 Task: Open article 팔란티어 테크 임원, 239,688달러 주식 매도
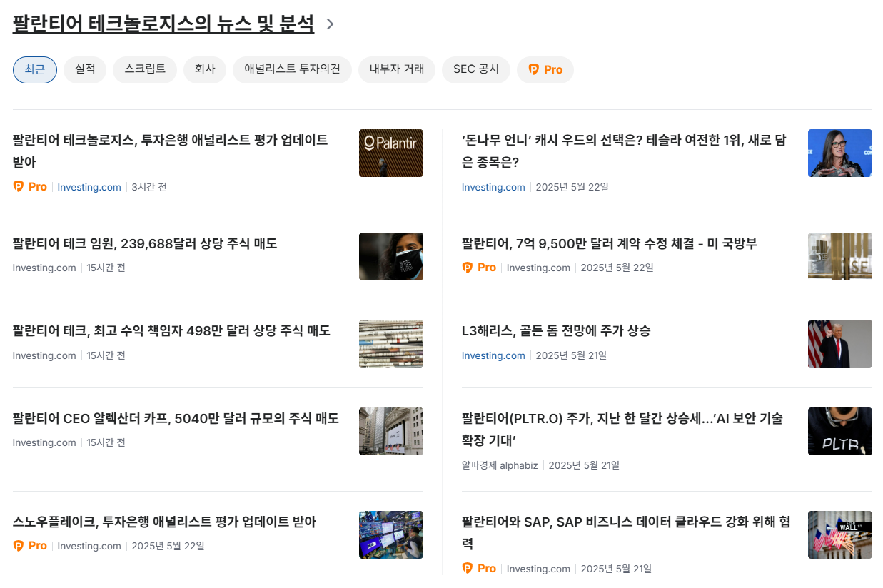point(145,244)
